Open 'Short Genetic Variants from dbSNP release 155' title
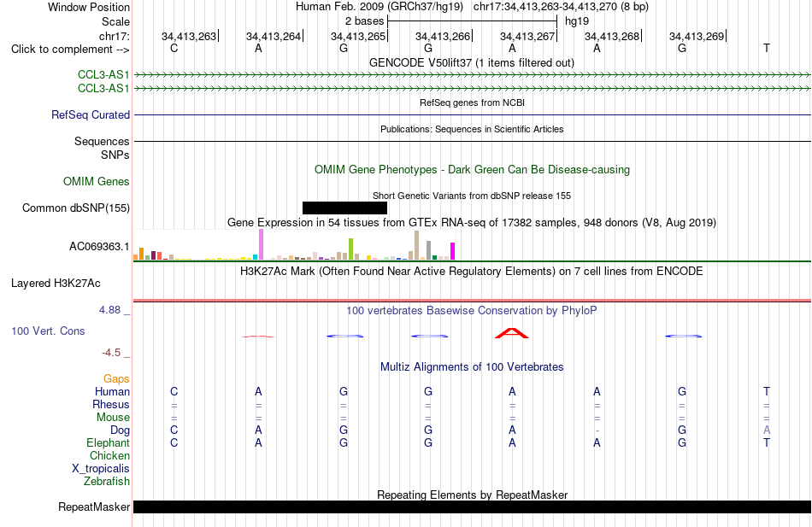The height and width of the screenshot is (527, 812). pos(472,196)
